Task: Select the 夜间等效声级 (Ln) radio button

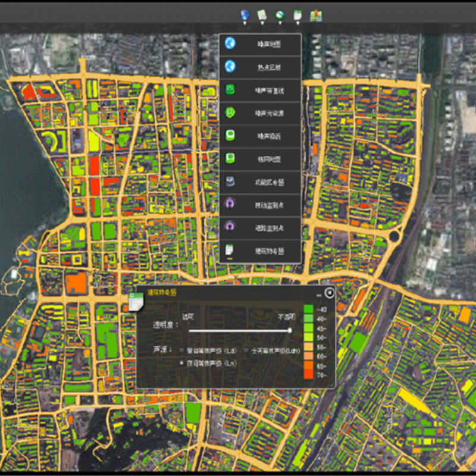Action: point(181,362)
